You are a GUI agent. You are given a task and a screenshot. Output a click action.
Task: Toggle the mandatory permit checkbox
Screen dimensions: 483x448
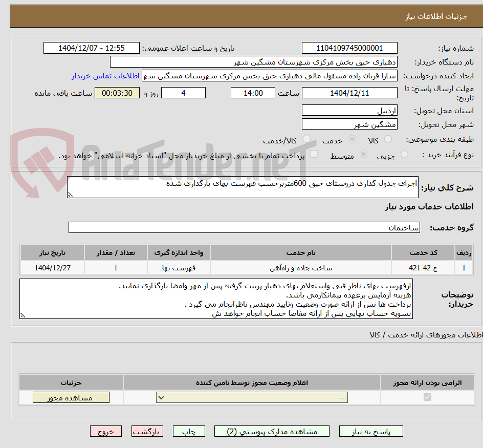tap(427, 397)
